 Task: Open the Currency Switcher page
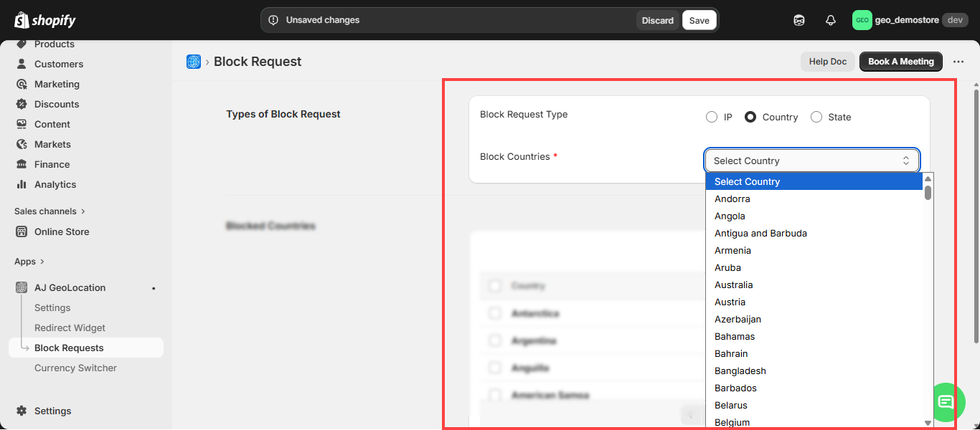click(x=75, y=368)
